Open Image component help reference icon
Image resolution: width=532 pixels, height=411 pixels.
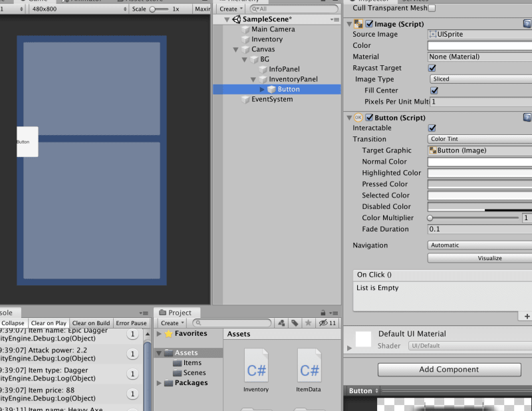527,24
